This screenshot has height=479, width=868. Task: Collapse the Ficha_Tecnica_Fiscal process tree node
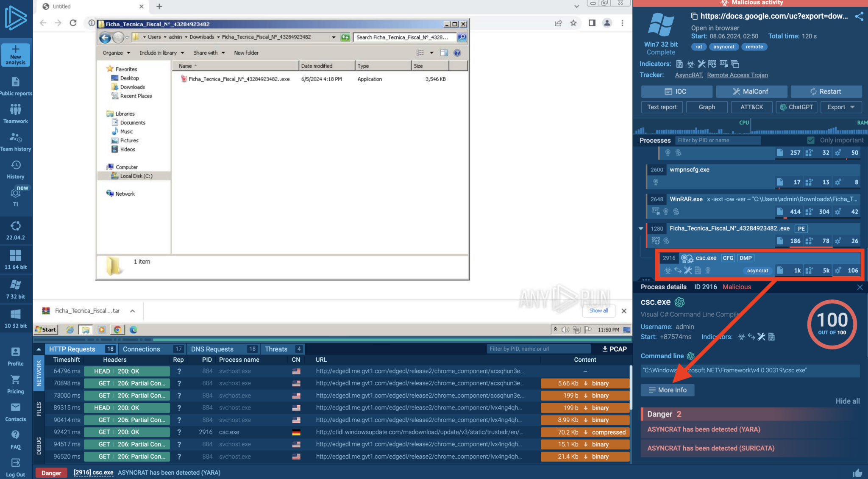click(x=641, y=228)
